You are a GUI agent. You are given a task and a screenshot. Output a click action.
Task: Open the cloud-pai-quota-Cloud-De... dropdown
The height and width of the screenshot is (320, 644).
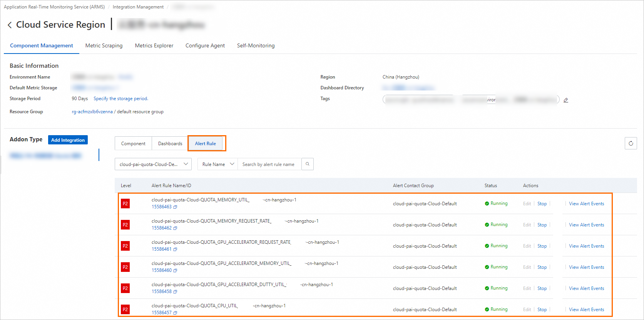153,164
